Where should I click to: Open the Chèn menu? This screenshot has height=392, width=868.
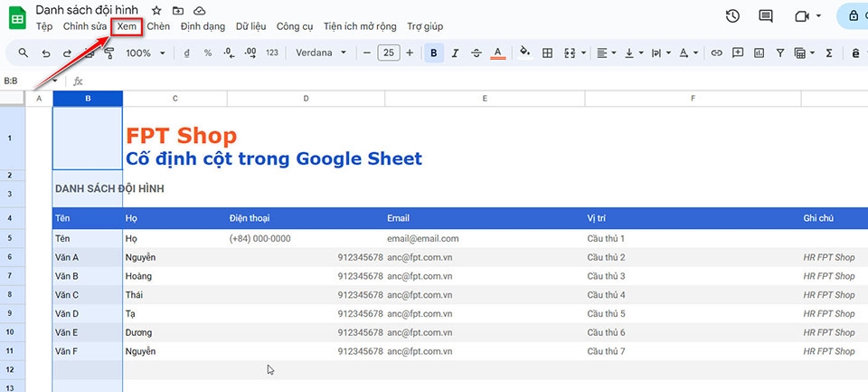tap(158, 26)
